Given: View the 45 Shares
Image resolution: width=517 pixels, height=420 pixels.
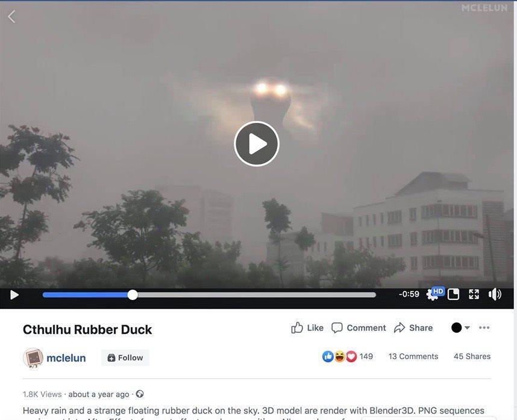Looking at the screenshot, I should [472, 356].
